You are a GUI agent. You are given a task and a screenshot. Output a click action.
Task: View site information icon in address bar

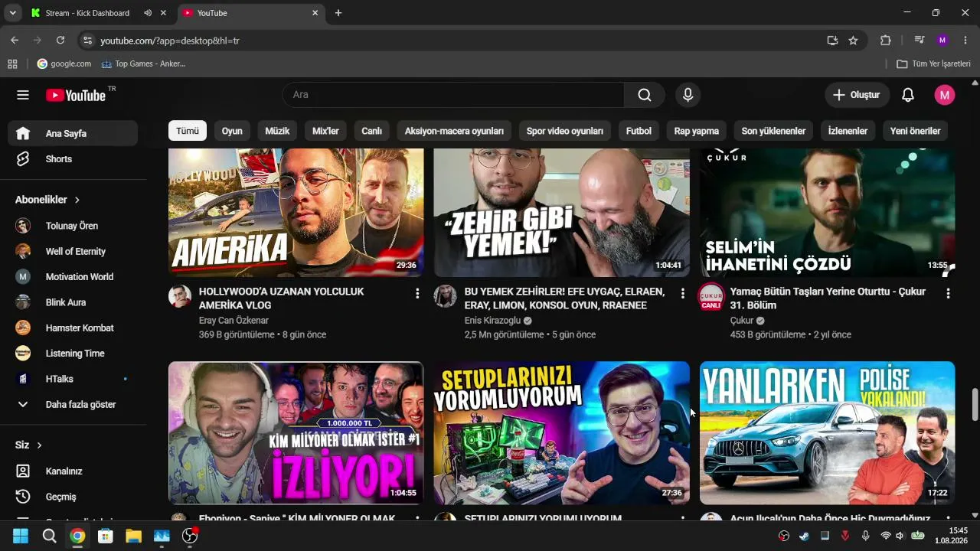pyautogui.click(x=87, y=41)
